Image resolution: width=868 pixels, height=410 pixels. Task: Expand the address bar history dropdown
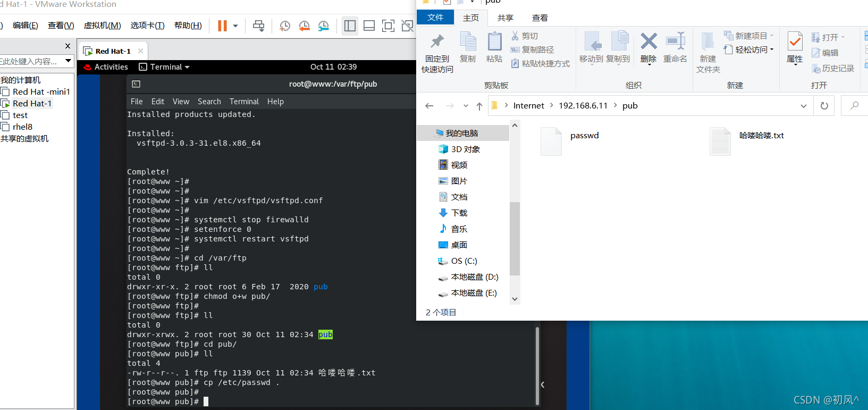click(803, 106)
